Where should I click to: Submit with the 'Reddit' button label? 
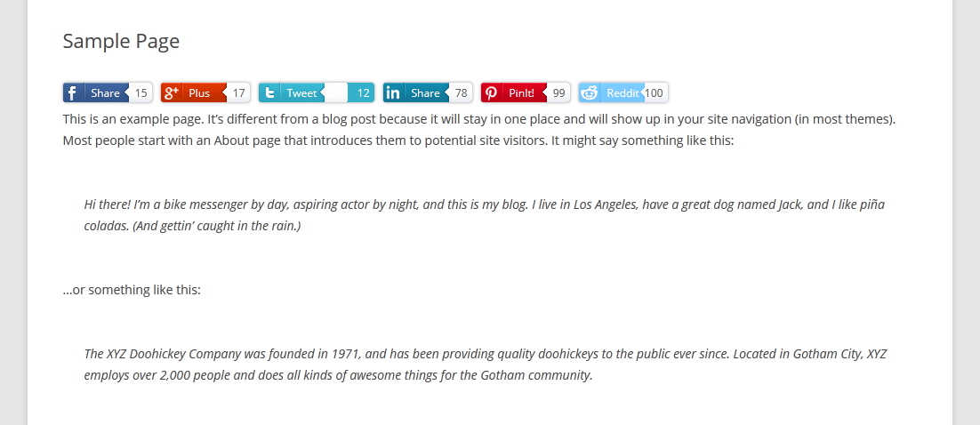pyautogui.click(x=623, y=93)
